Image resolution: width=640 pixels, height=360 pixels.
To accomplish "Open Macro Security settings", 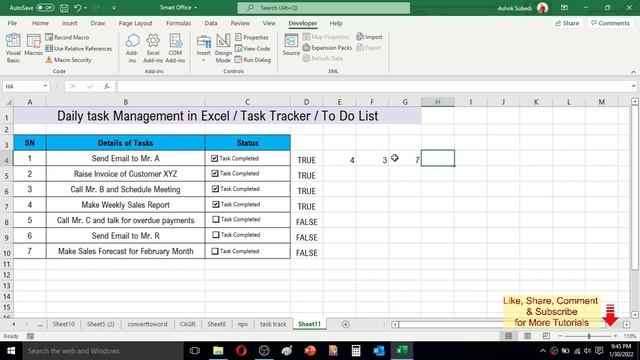I will [68, 60].
